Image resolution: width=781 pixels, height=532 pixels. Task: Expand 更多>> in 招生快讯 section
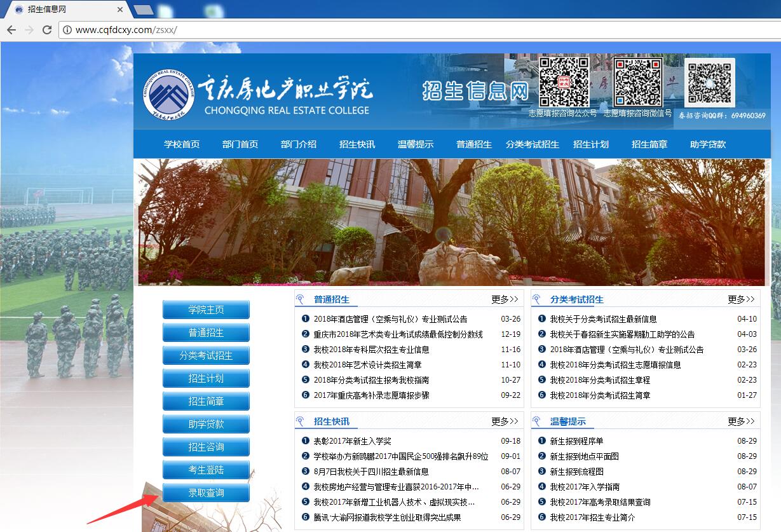(505, 421)
